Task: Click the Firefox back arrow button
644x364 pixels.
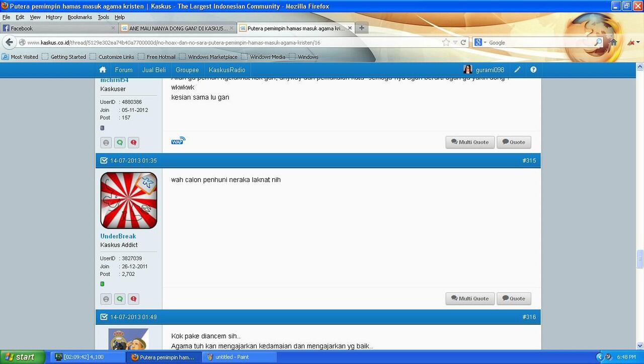Action: [9, 42]
